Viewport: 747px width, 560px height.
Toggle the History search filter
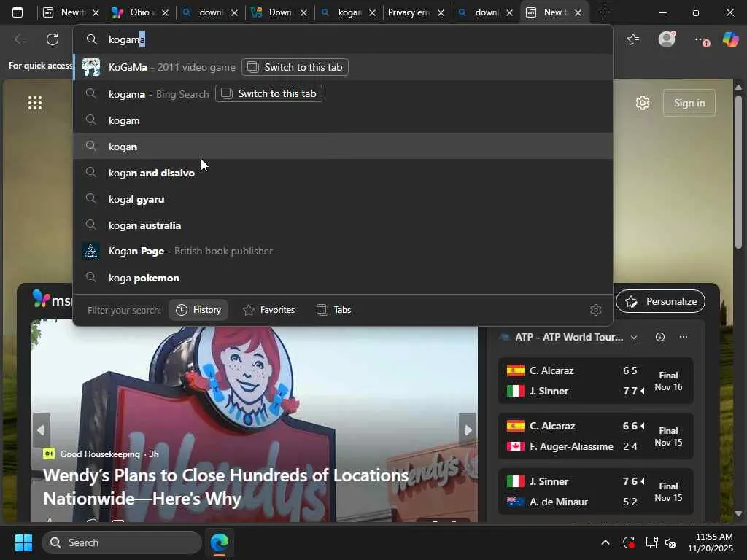[x=198, y=310]
